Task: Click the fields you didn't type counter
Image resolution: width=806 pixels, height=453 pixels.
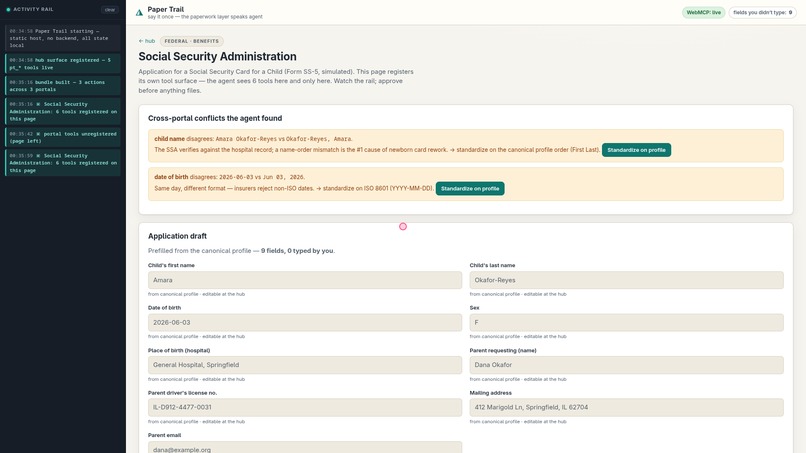Action: [762, 12]
